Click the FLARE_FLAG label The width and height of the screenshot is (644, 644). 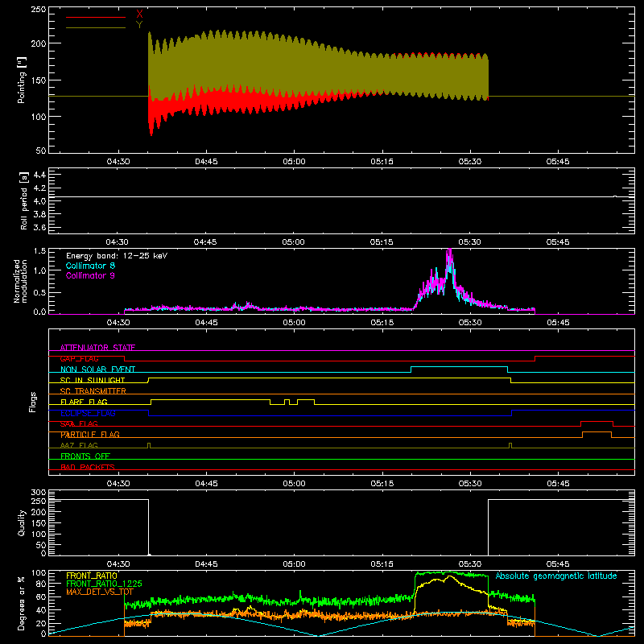click(84, 402)
